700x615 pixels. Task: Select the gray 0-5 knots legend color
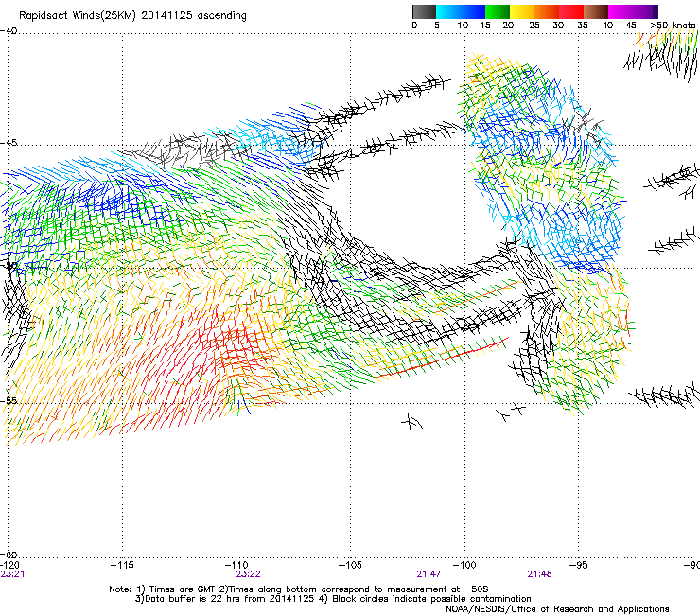click(x=424, y=11)
